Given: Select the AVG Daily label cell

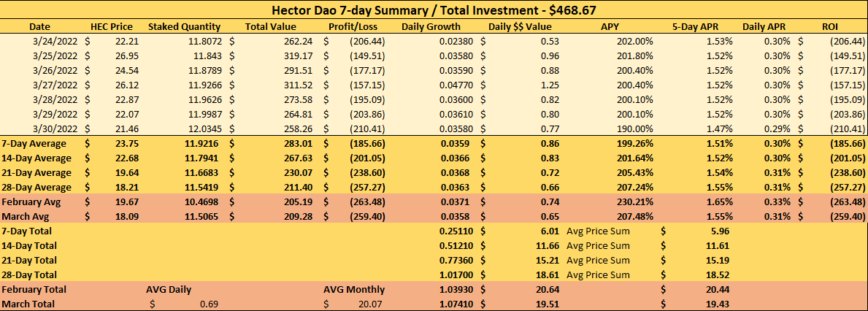Looking at the screenshot, I should tap(169, 289).
